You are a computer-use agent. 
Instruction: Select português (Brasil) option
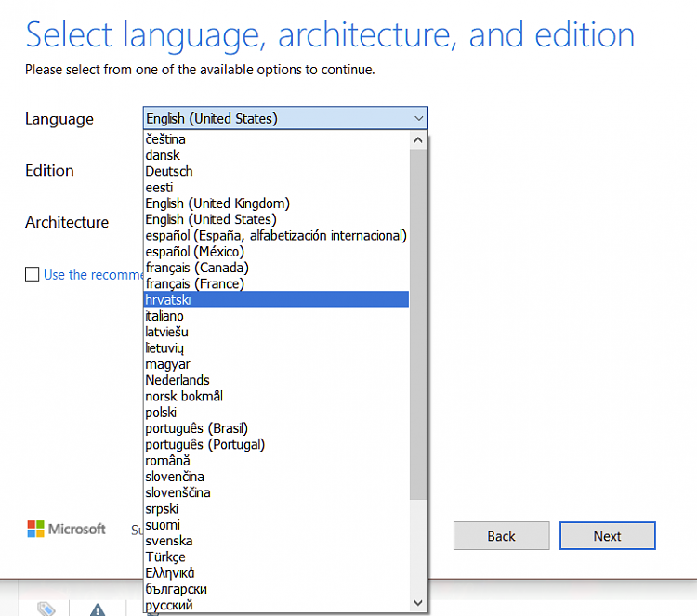(x=277, y=428)
